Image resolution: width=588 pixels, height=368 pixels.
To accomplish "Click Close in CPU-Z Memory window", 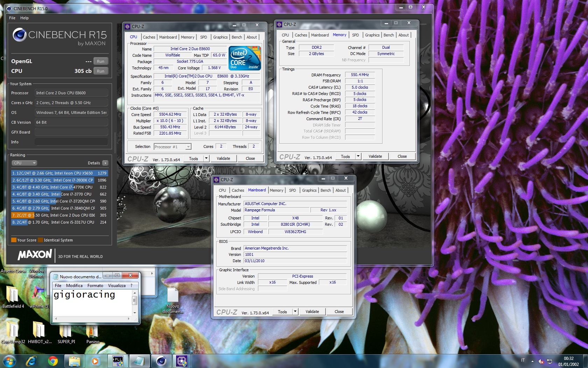I will coord(402,156).
